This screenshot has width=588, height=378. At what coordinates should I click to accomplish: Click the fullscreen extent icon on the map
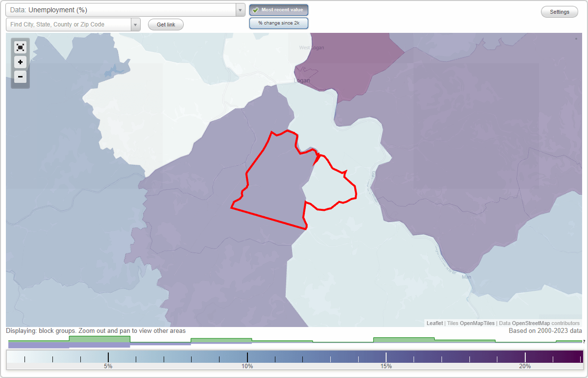point(20,47)
